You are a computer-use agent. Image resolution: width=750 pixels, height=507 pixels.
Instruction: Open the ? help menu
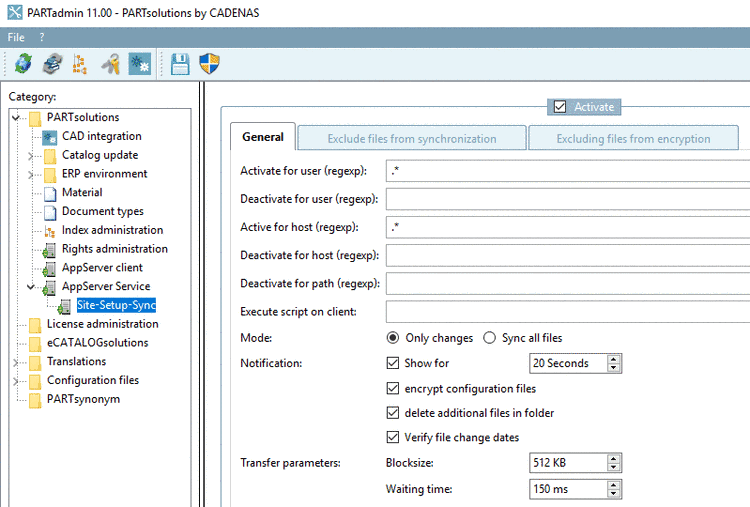42,37
